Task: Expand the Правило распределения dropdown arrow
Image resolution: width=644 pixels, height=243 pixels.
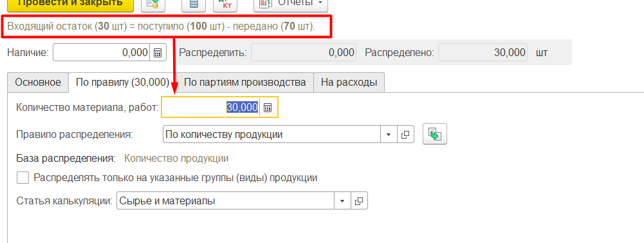Action: click(x=389, y=135)
